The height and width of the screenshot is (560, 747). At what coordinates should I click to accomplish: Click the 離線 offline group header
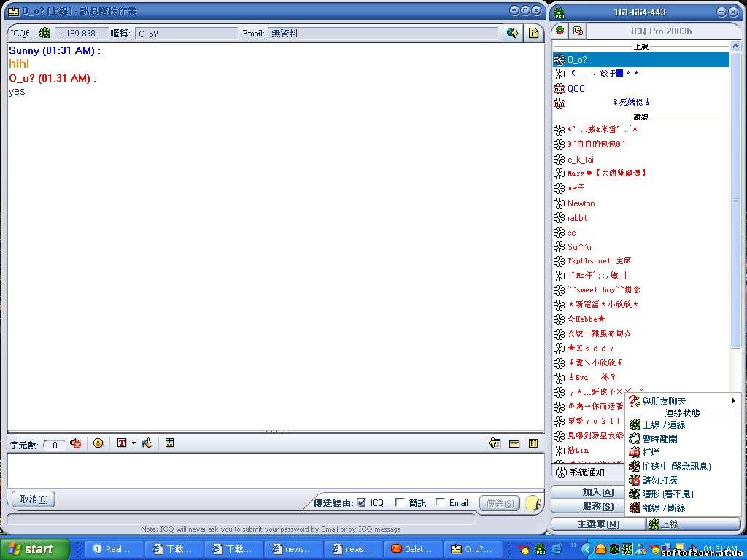[640, 117]
